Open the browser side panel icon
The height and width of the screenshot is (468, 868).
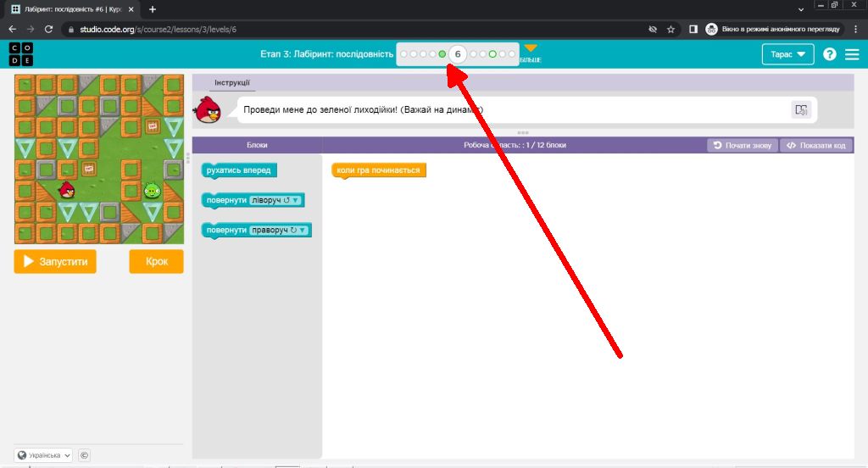693,30
